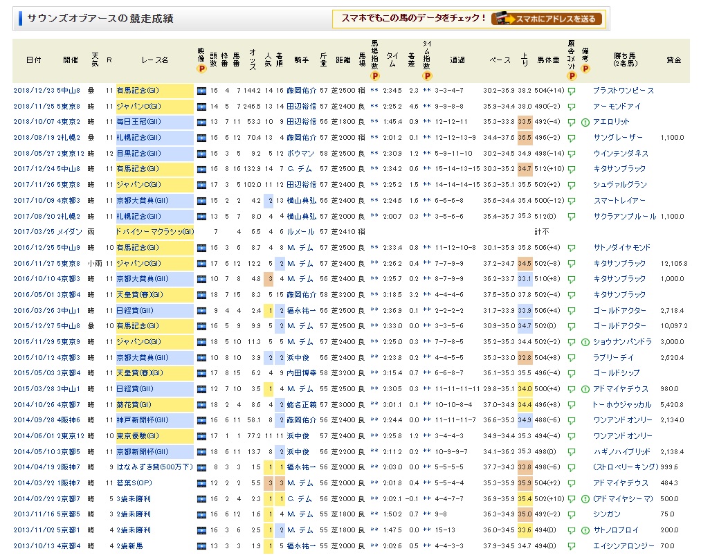Play race video for 2014/10/26 菊花賞
Image resolution: width=728 pixels, height=560 pixels.
[201, 404]
